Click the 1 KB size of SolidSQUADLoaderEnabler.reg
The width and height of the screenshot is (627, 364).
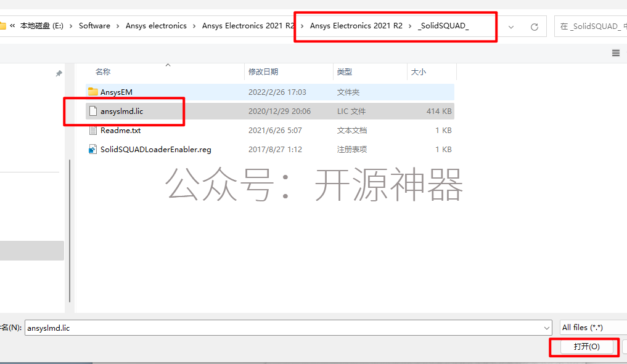tap(443, 150)
